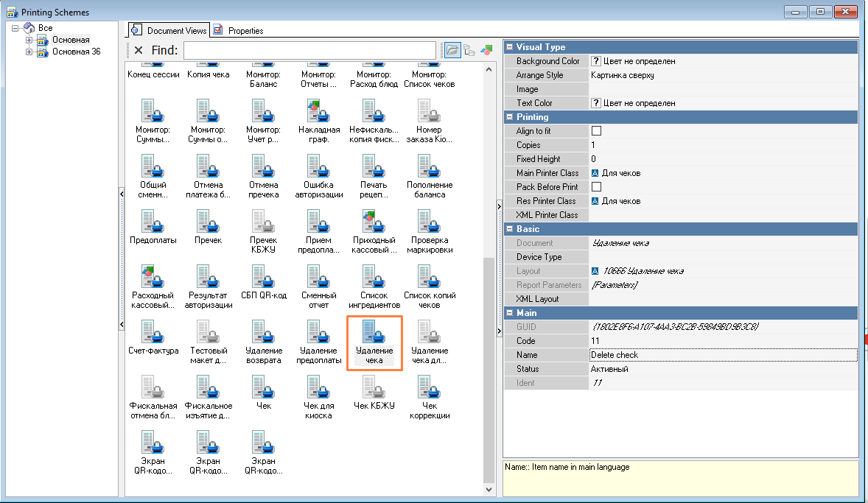Click the Main Printer Class value
This screenshot has width=868, height=503.
tap(723, 172)
